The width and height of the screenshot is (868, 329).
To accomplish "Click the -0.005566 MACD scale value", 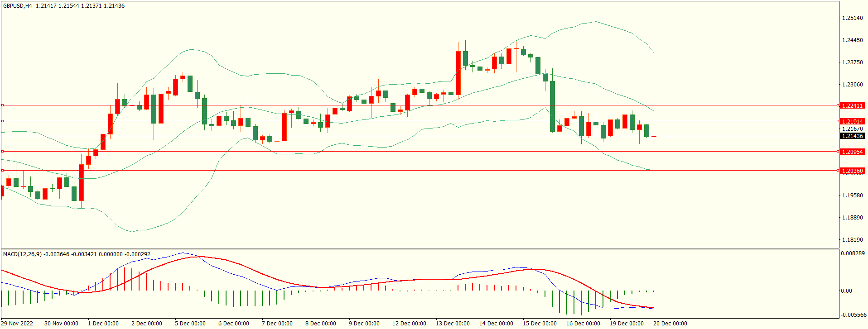I will click(853, 315).
